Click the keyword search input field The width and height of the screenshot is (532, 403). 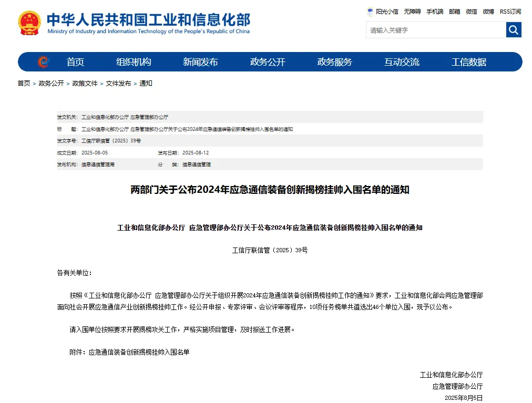(435, 30)
